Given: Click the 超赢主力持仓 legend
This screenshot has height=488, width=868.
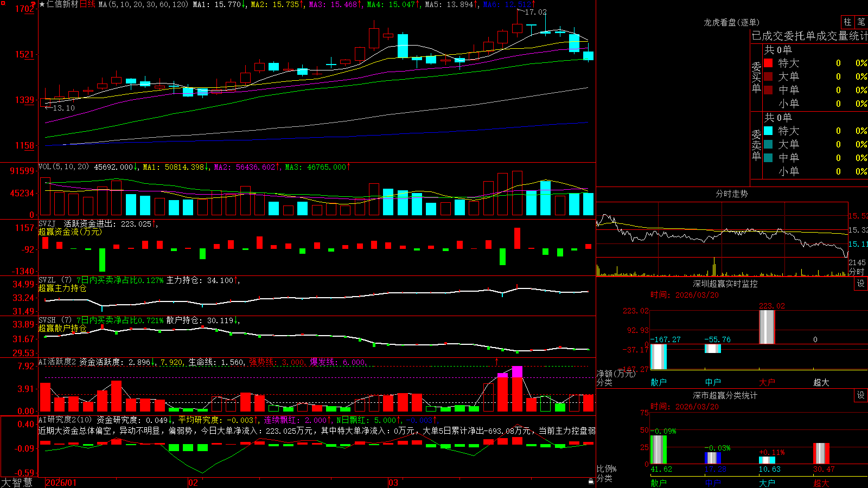Looking at the screenshot, I should [62, 288].
